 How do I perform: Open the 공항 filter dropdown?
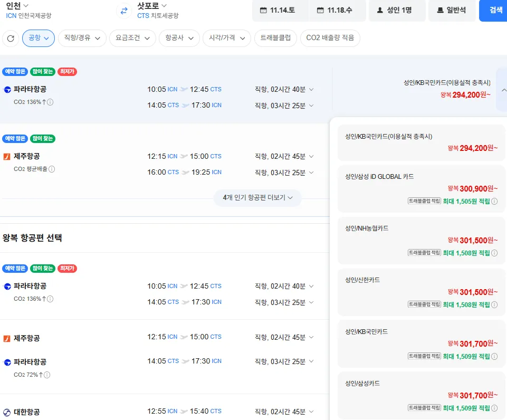(x=39, y=38)
